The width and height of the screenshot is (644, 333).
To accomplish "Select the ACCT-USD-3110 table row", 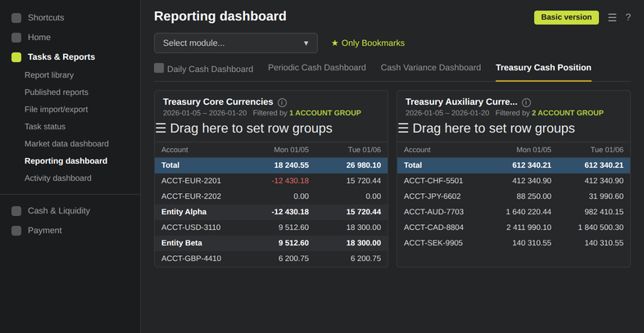I will coord(271,227).
